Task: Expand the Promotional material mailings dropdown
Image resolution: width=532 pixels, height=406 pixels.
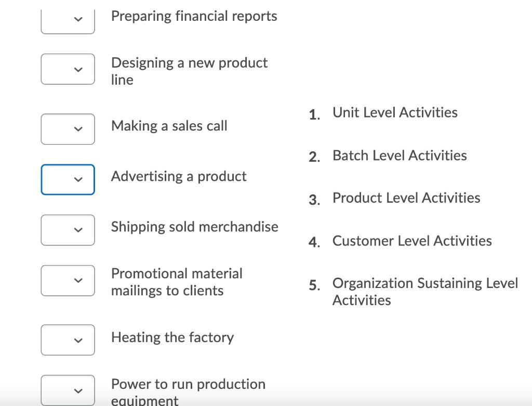Action: (68, 280)
